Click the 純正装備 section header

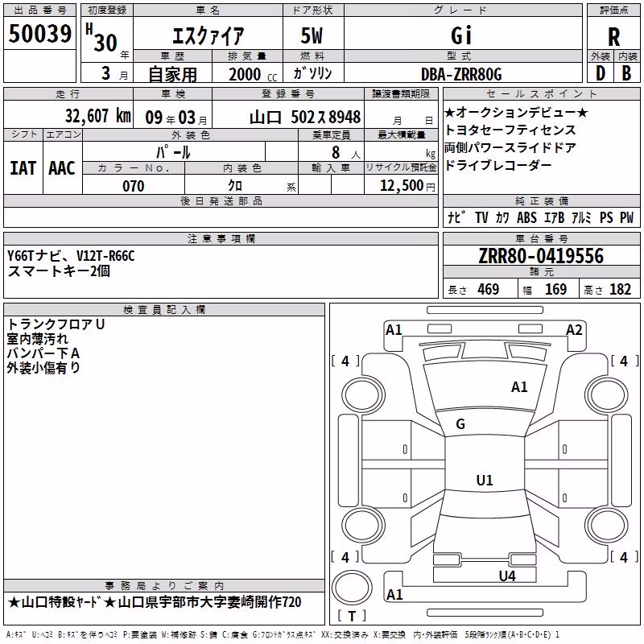coord(541,200)
